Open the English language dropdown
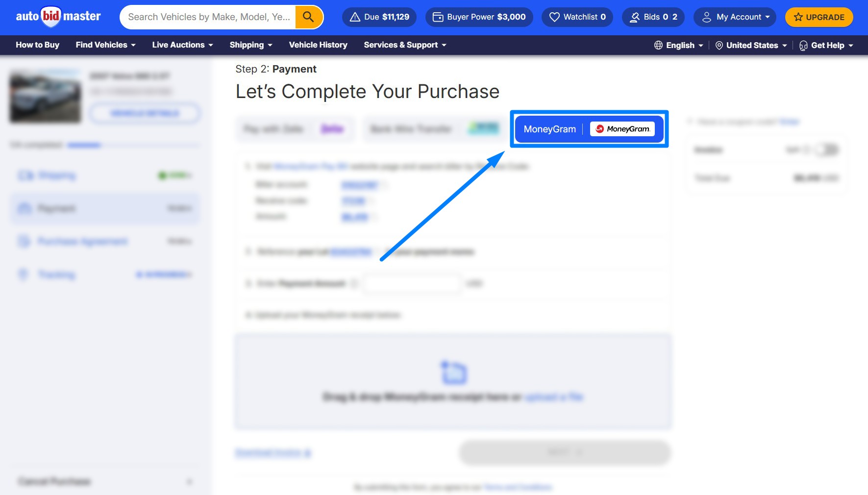Screen dimensions: 868x495 pyautogui.click(x=679, y=45)
